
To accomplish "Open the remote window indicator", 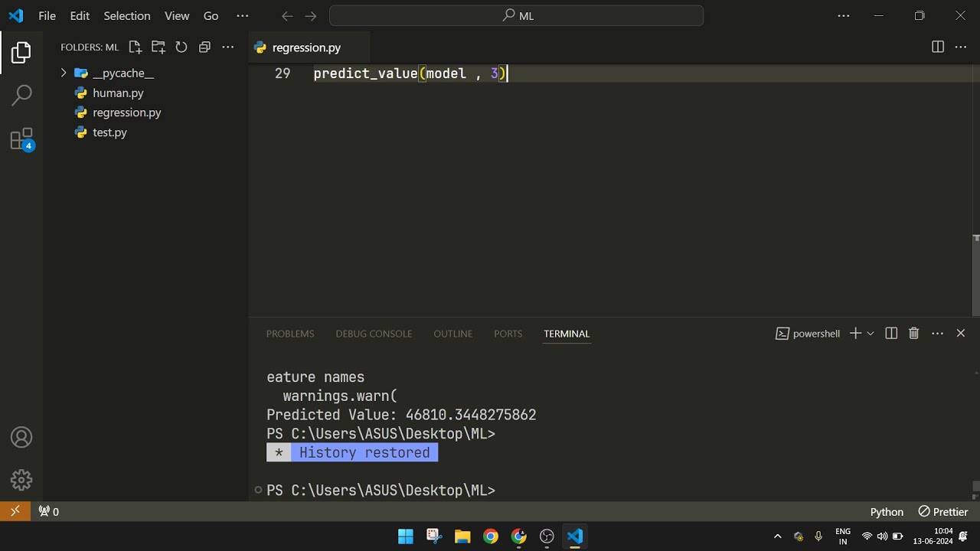I will (15, 511).
